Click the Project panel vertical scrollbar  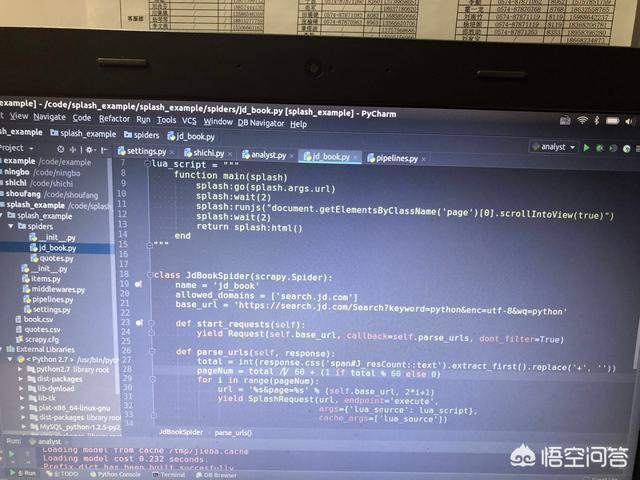click(x=112, y=278)
